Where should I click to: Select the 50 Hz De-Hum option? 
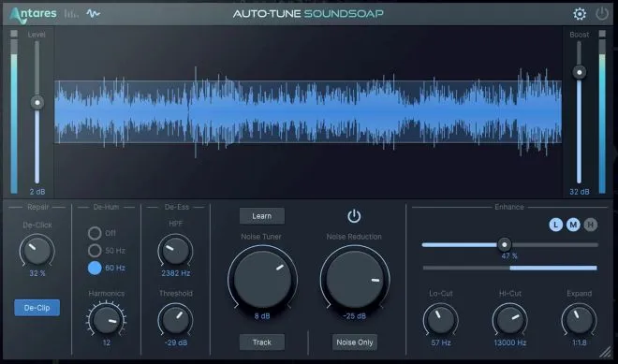pos(95,251)
